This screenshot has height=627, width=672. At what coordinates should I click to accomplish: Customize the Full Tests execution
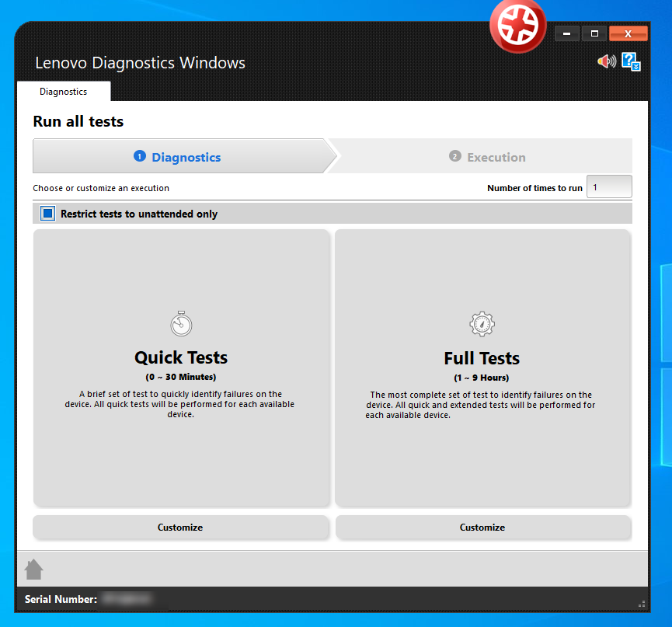tap(483, 527)
